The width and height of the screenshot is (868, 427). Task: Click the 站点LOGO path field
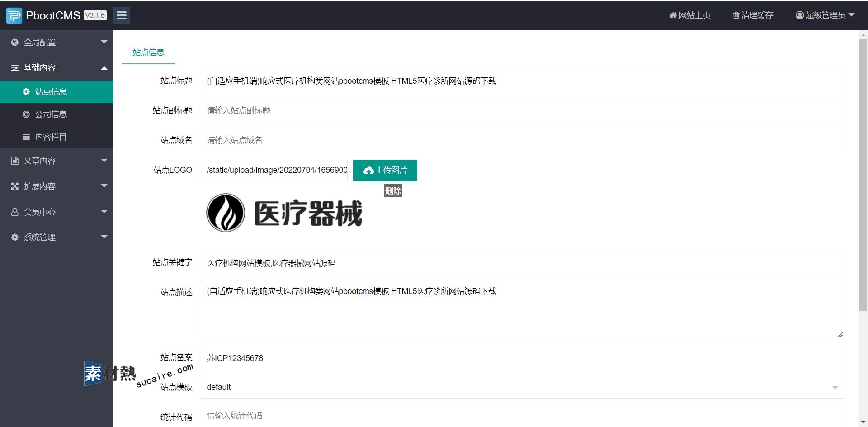pyautogui.click(x=274, y=171)
